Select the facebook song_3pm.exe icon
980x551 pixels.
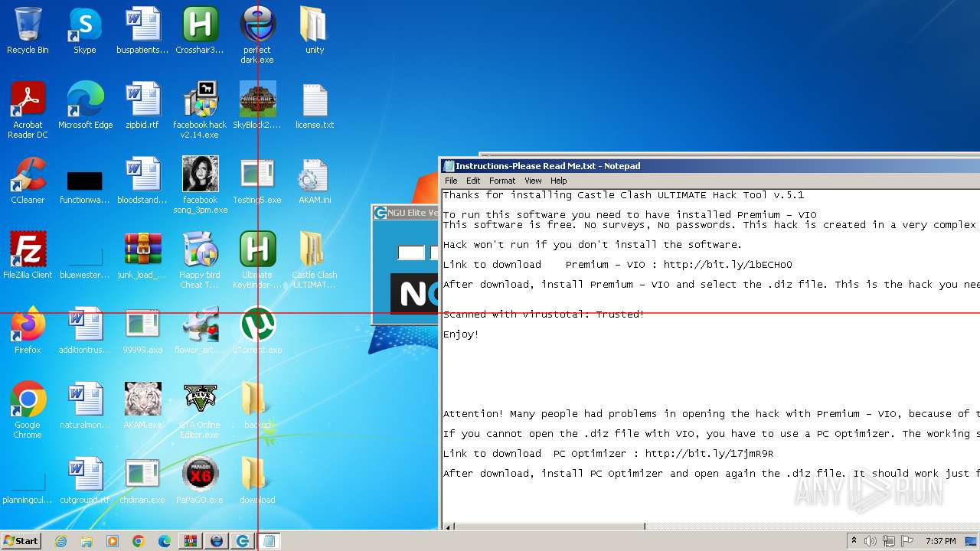pyautogui.click(x=200, y=184)
